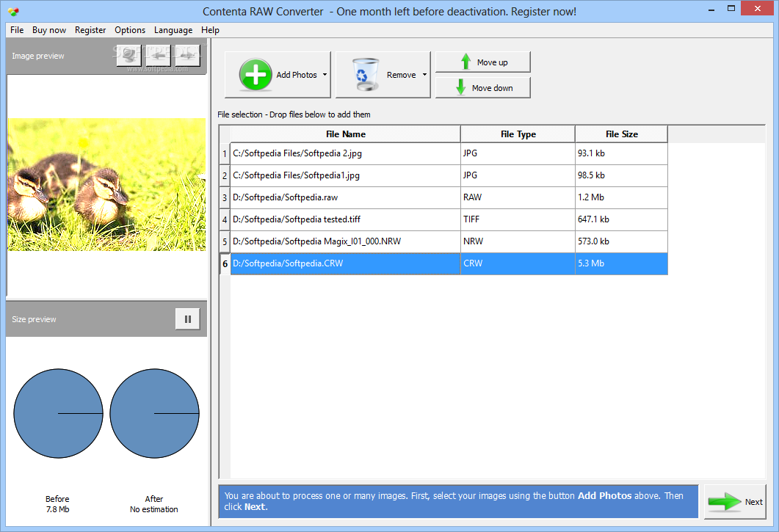Show the next image with right arrow
The width and height of the screenshot is (779, 532).
point(188,55)
